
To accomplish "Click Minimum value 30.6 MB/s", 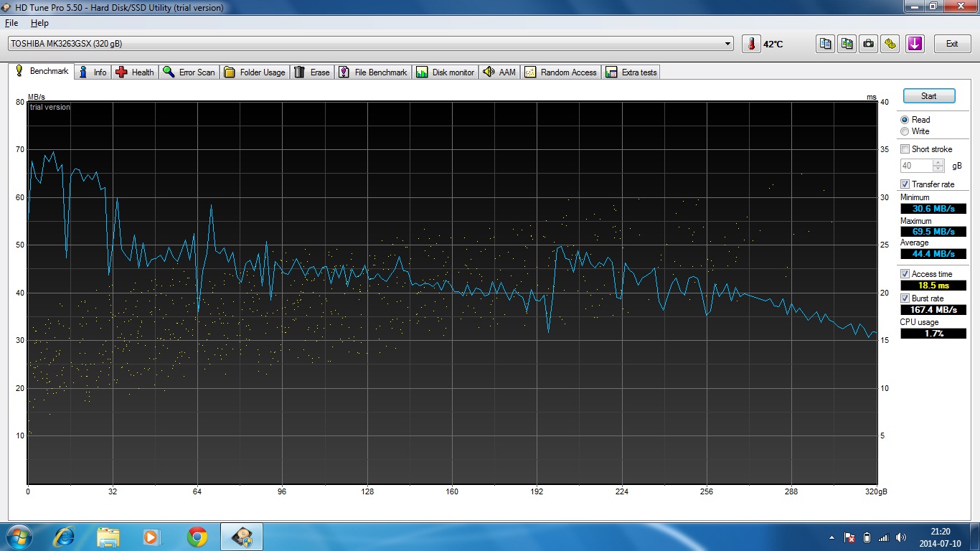I will pyautogui.click(x=933, y=209).
